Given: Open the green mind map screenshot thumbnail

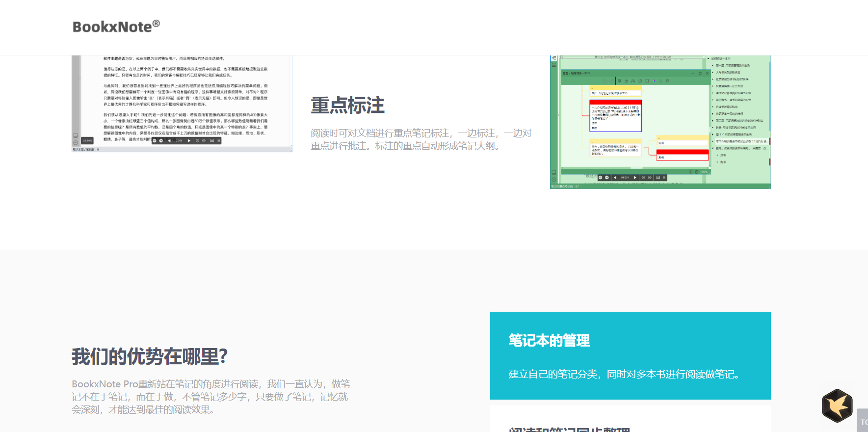Looking at the screenshot, I should pyautogui.click(x=660, y=122).
